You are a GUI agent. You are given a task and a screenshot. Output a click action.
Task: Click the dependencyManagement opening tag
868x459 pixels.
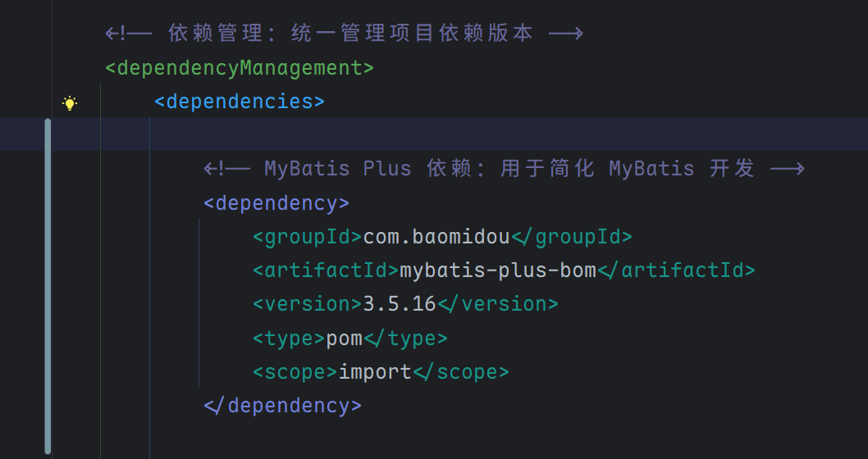240,68
